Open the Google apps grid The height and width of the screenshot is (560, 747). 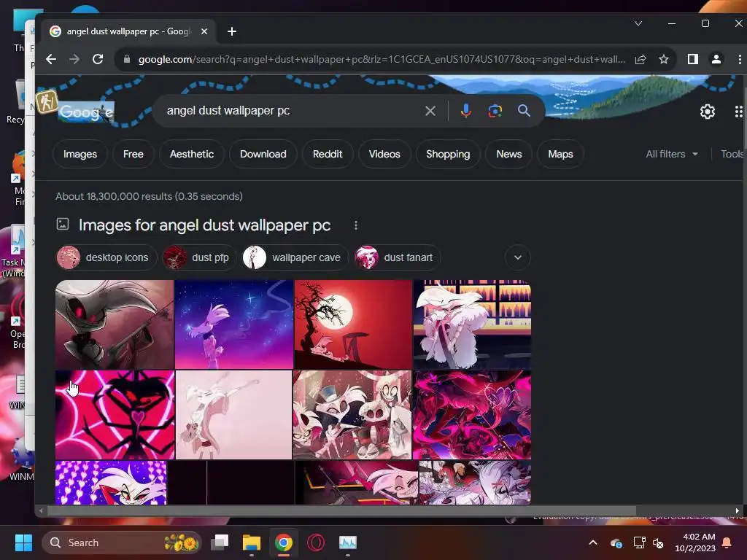click(x=738, y=112)
